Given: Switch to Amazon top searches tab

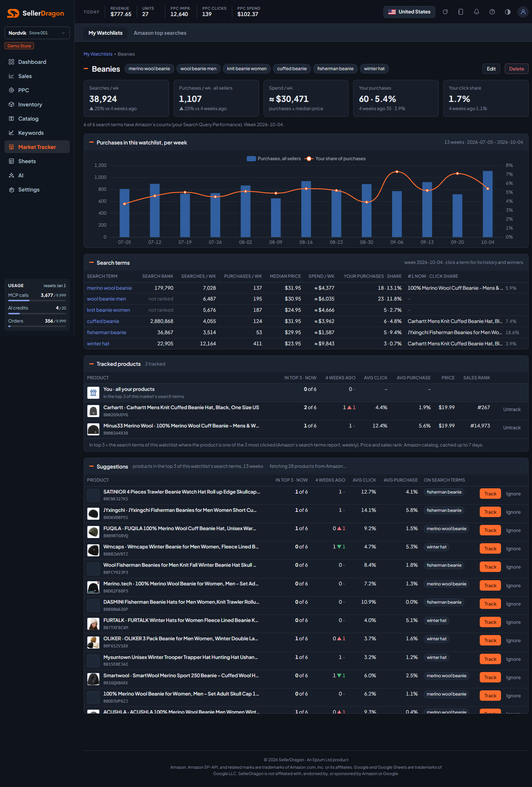Looking at the screenshot, I should [x=160, y=33].
